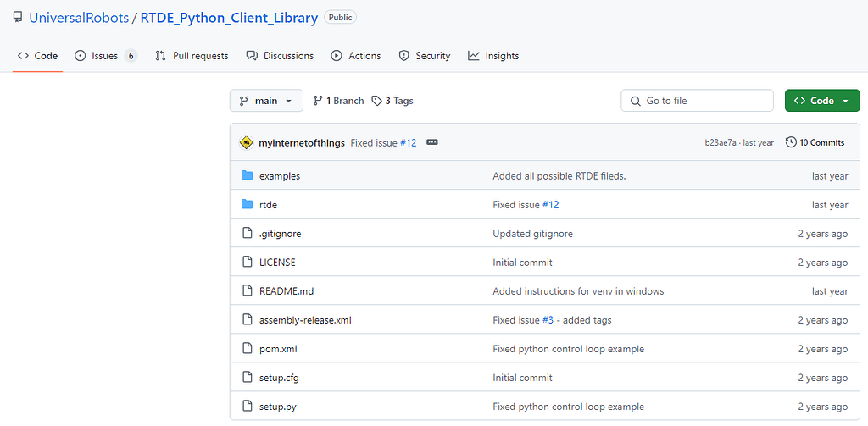Click the repository icon beside UniversalRobots
The height and width of the screenshot is (426, 868).
(x=18, y=17)
